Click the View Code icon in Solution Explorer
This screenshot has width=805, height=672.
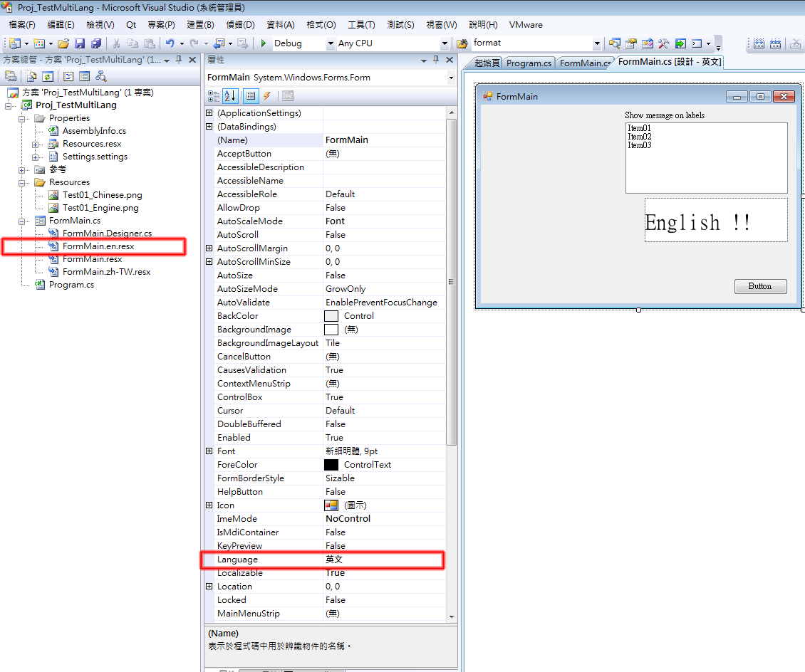click(68, 76)
